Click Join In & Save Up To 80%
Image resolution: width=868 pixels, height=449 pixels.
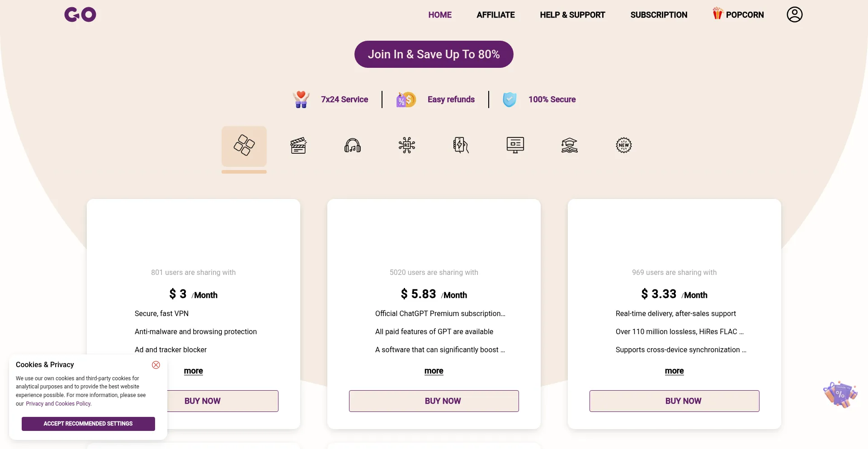(x=434, y=54)
